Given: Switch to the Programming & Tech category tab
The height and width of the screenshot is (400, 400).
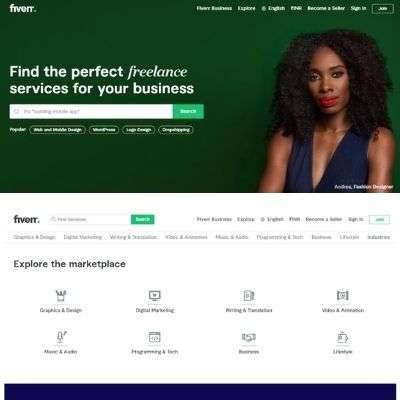Looking at the screenshot, I should point(280,237).
